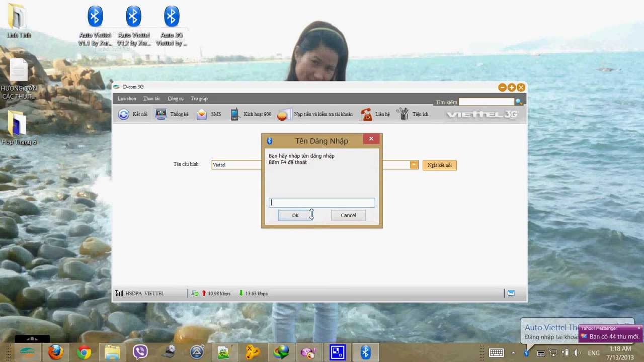Click the D-com 3G yellow maximize button
Image resolution: width=644 pixels, height=362 pixels.
tap(512, 87)
